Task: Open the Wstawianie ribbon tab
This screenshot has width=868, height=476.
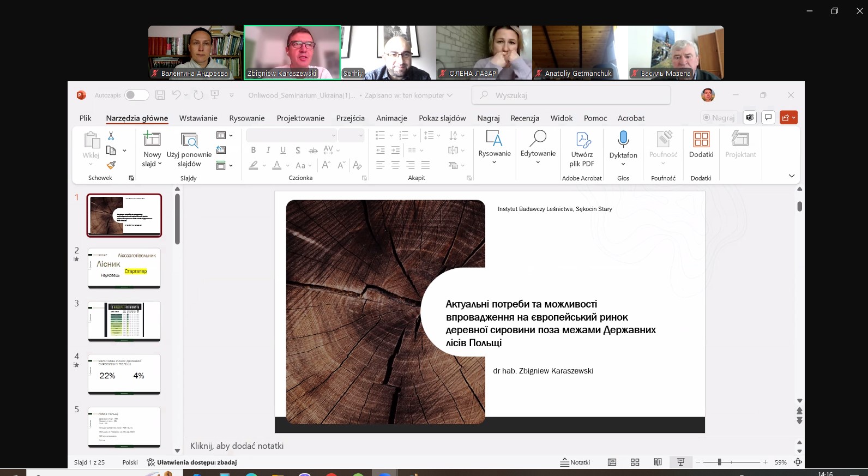Action: coord(198,118)
